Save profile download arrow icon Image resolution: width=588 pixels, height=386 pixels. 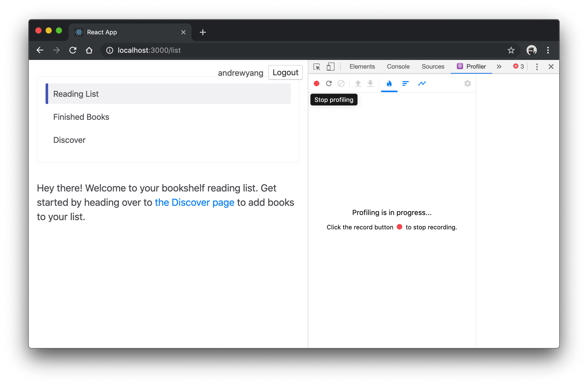pyautogui.click(x=370, y=84)
